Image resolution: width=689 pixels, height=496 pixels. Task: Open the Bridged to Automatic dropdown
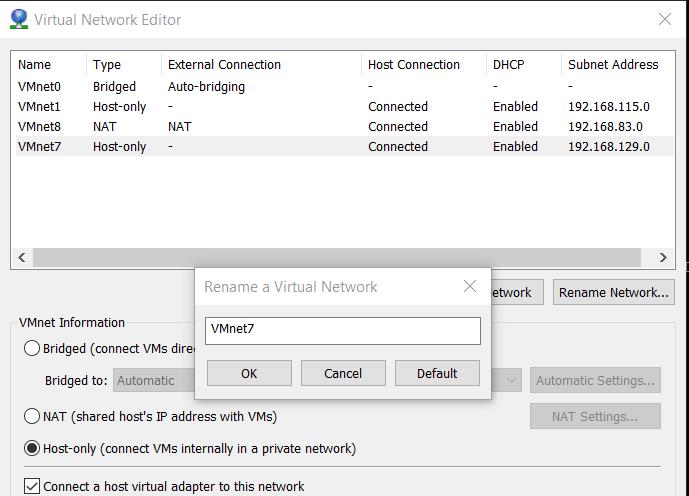coord(154,380)
